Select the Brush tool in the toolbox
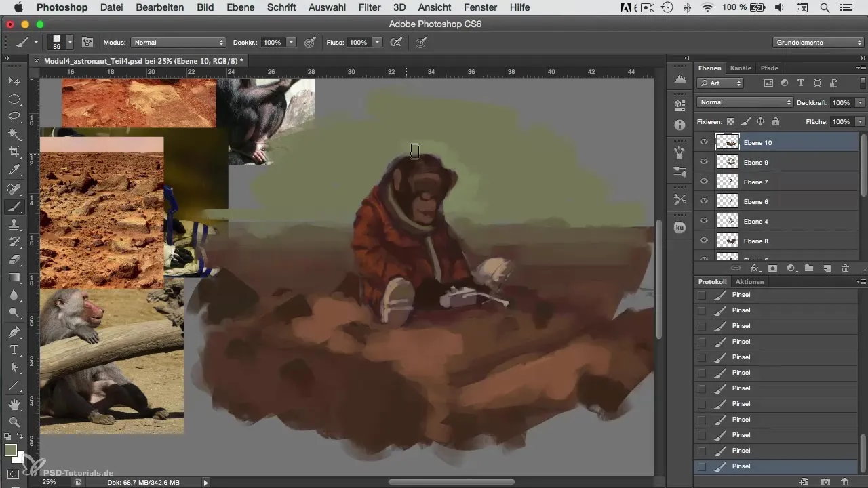868x488 pixels. (x=14, y=207)
